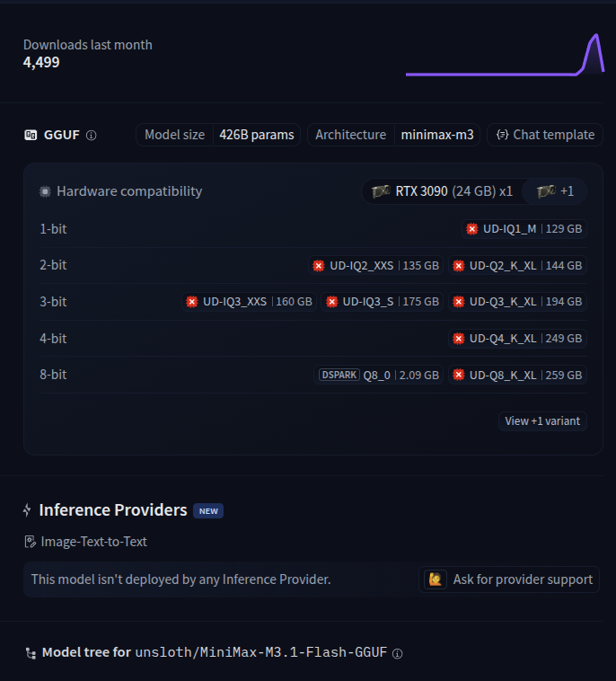
Task: Open the Chat template viewer
Action: tap(545, 135)
